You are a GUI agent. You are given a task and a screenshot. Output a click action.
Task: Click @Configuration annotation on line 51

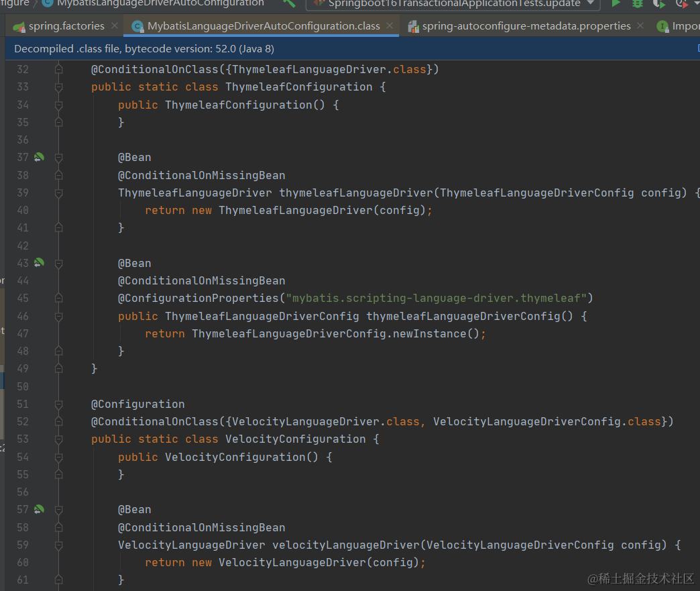[x=137, y=404]
